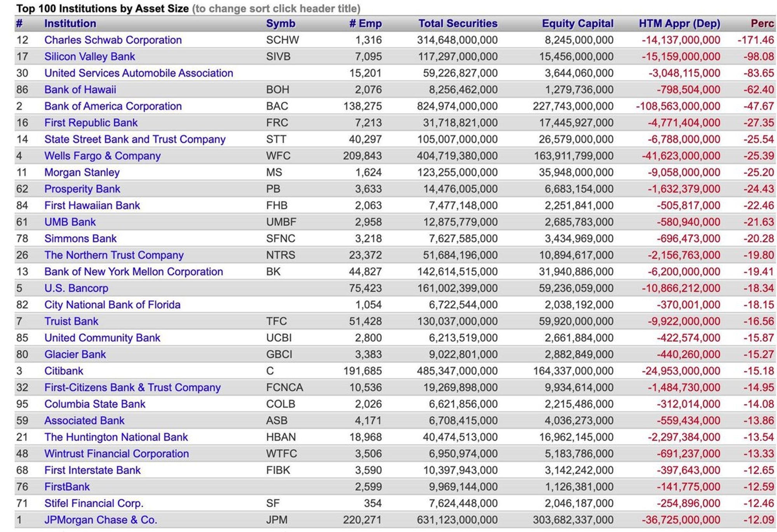Click the HTM Appr (Dep) header
Viewport: 777px width, 532px height.
pos(679,23)
